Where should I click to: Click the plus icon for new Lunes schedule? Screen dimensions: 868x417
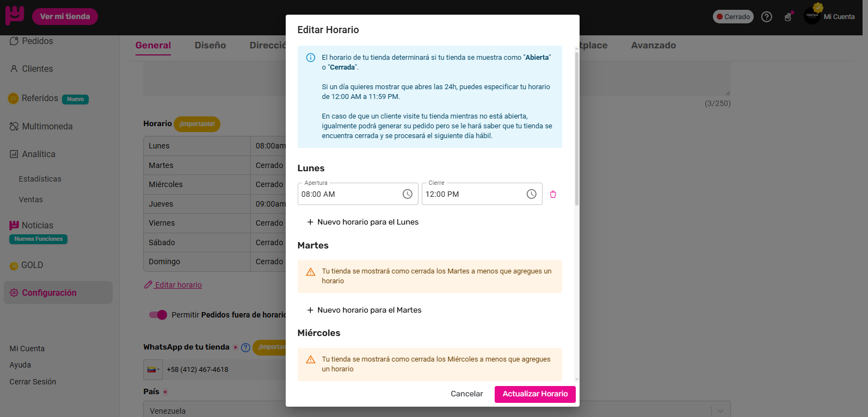coord(310,222)
